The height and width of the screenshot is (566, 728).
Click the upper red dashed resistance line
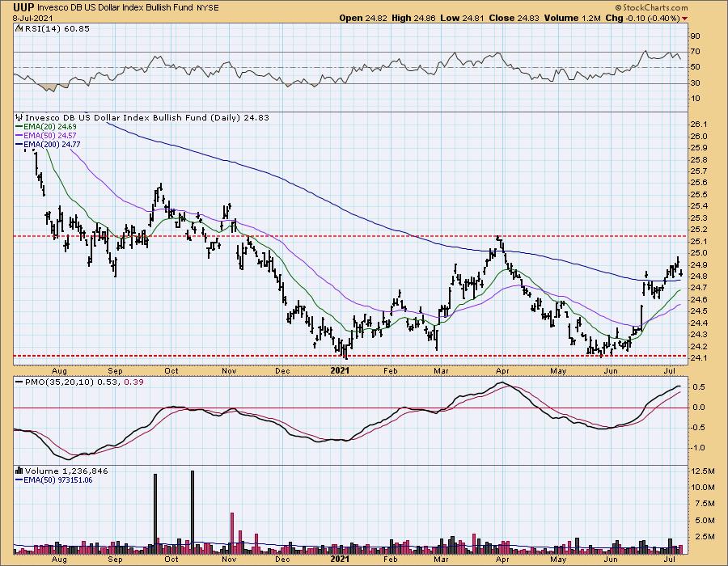(350, 236)
